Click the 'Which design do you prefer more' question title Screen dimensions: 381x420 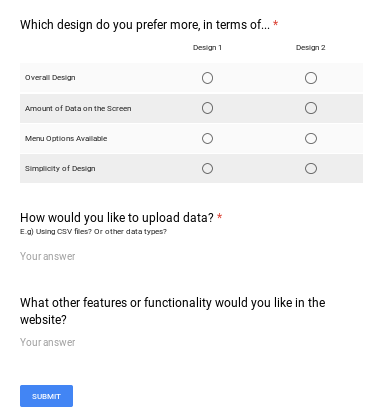point(145,25)
